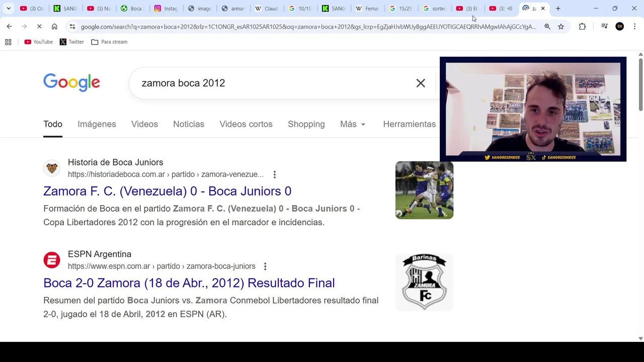Open the YouTube bookmark
644x362 pixels.
[x=39, y=42]
